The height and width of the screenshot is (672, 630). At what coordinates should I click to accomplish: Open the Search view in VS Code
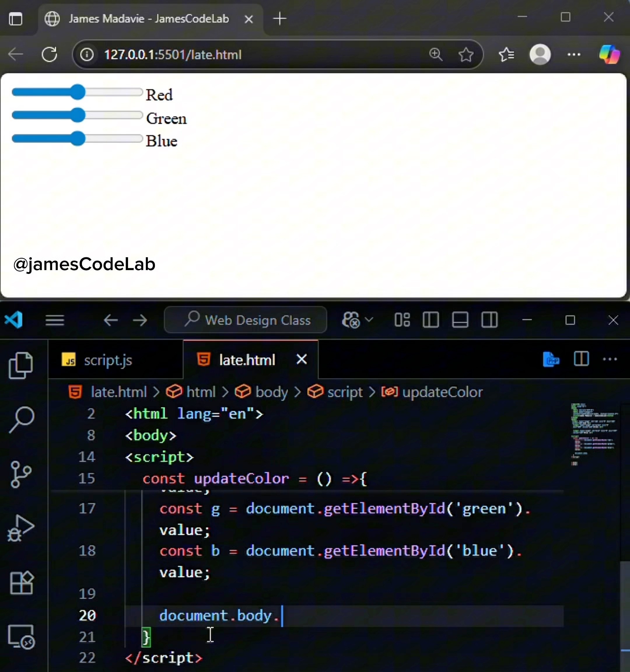click(x=21, y=419)
